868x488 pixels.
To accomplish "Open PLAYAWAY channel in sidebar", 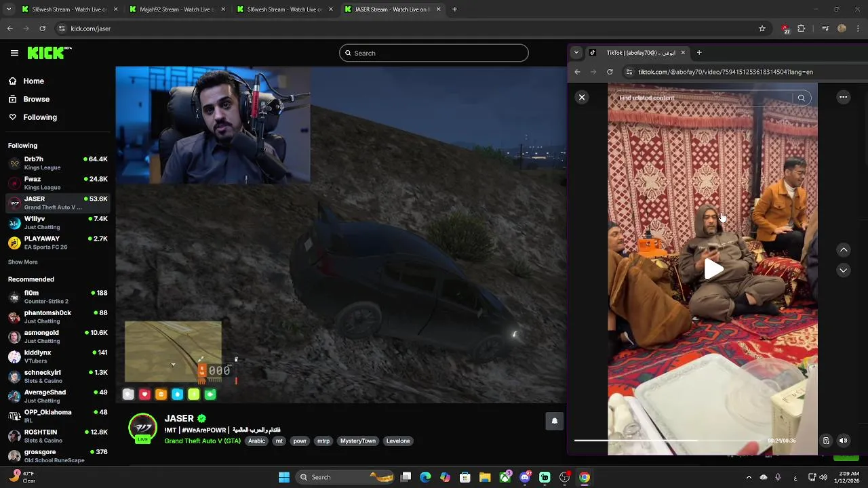I will pos(58,243).
